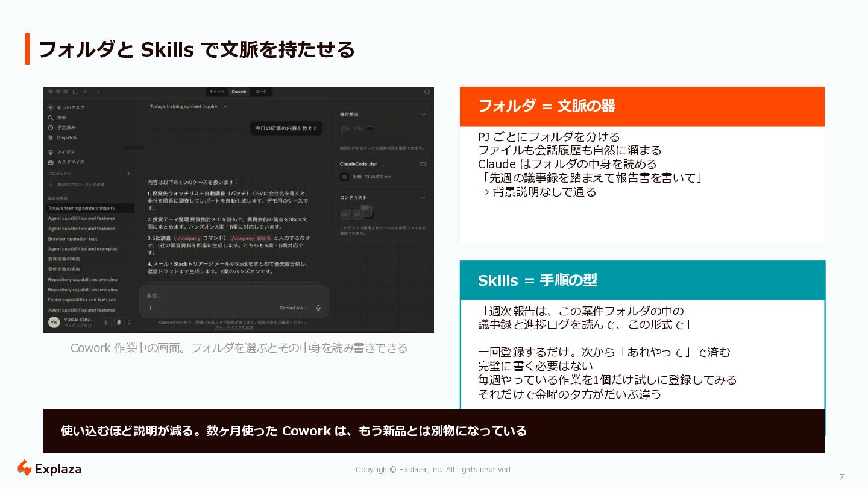
Task: Open Agent capabilities and examples item
Action: 83,249
